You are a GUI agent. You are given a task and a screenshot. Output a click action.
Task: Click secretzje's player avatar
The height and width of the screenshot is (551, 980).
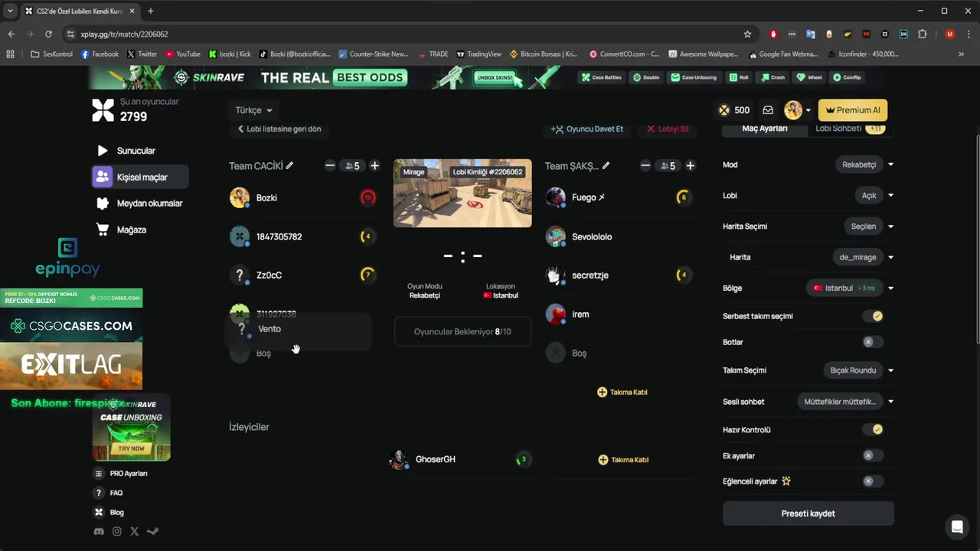point(555,275)
